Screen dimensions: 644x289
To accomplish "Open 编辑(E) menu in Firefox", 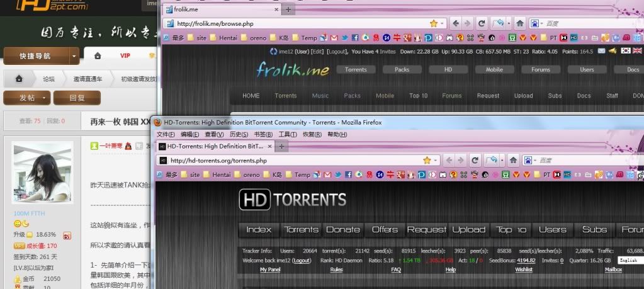I will (189, 134).
